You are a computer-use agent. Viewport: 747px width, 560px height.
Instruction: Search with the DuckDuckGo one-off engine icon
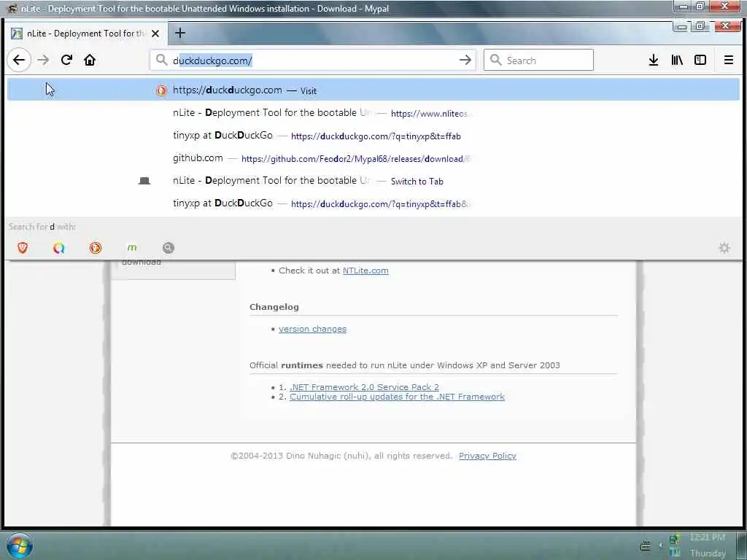click(x=96, y=248)
